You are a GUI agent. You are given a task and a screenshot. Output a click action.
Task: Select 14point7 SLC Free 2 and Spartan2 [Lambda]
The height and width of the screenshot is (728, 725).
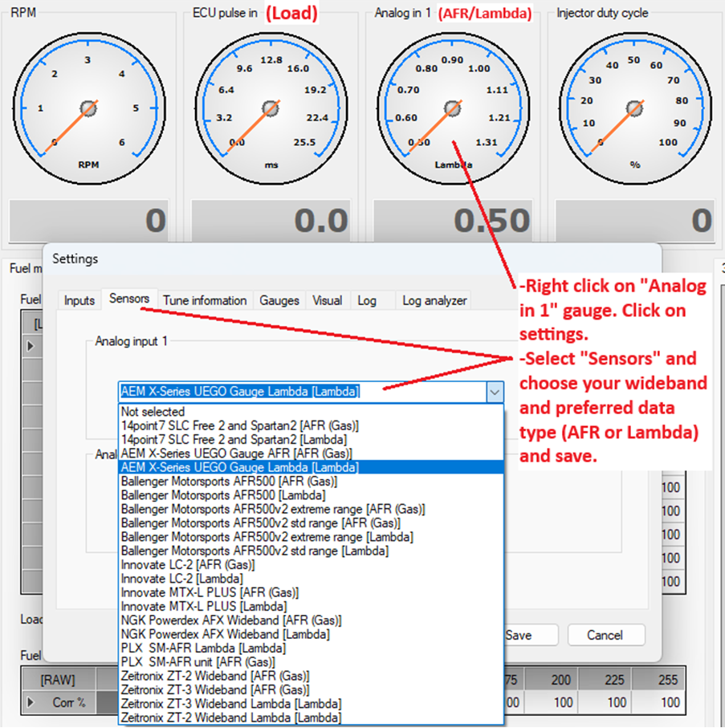click(x=312, y=440)
